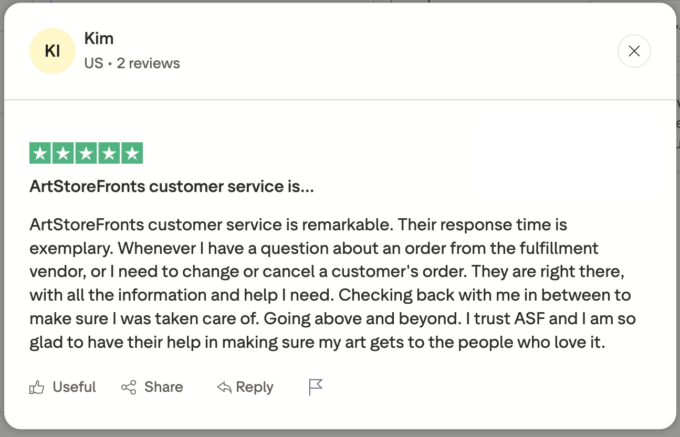This screenshot has width=680, height=437.
Task: Click the "2 reviews" count text
Action: pos(148,63)
